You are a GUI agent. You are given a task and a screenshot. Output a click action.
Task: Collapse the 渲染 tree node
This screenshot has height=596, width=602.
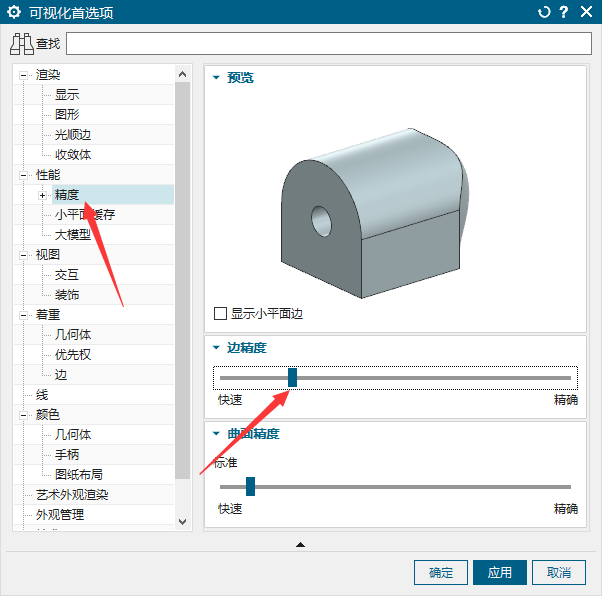click(x=24, y=75)
